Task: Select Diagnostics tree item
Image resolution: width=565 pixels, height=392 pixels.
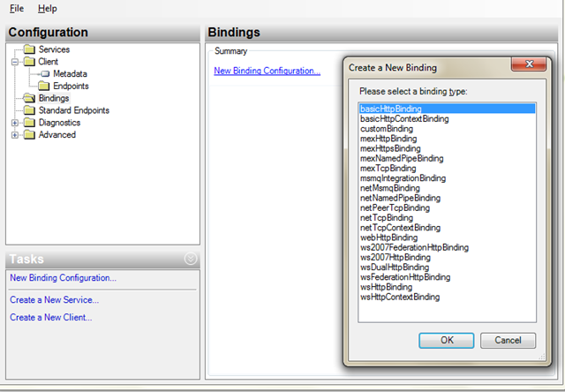Action: coord(59,123)
